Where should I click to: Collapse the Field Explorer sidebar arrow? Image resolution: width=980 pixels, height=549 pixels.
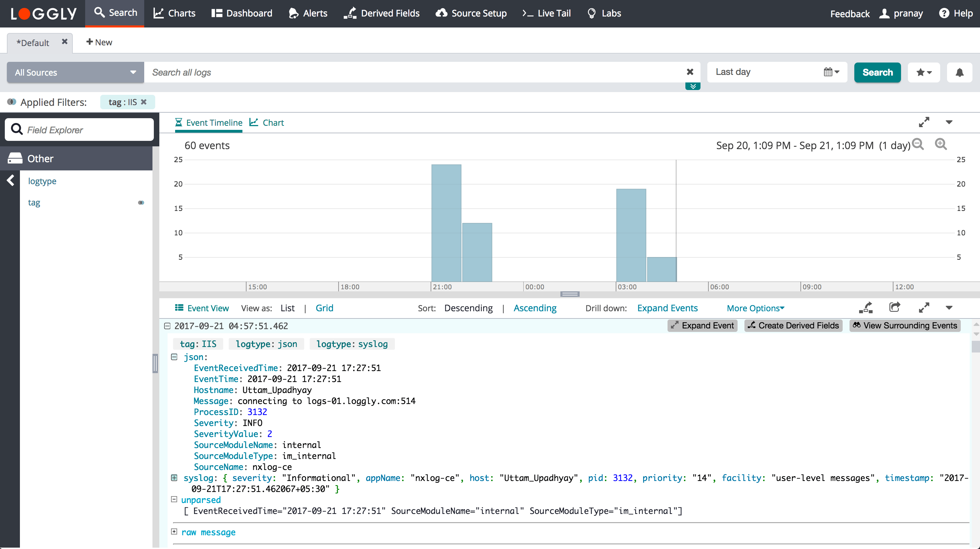pyautogui.click(x=10, y=180)
